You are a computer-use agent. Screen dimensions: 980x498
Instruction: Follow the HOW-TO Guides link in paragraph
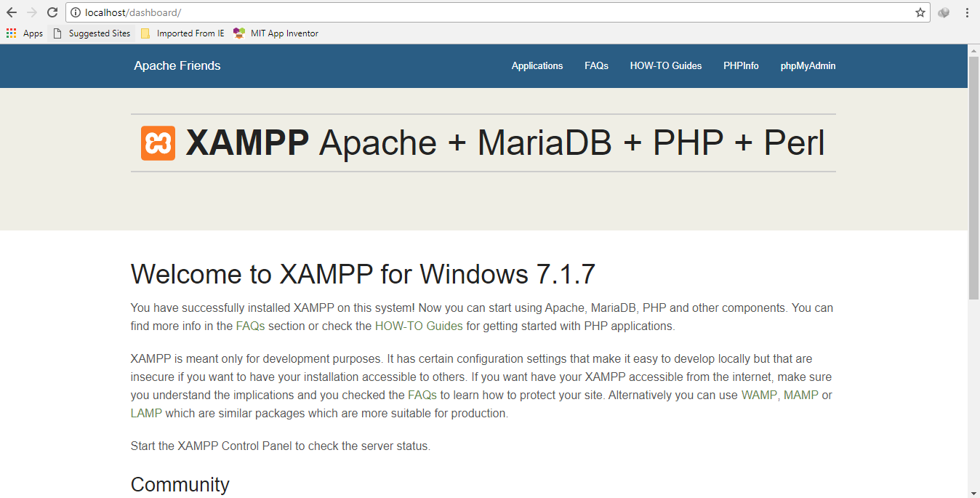tap(419, 326)
